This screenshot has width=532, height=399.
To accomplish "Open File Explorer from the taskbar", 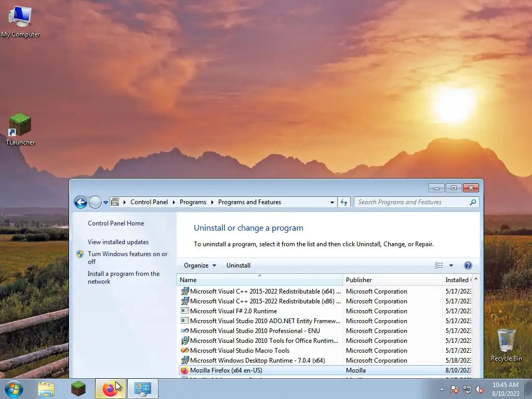I will [x=46, y=389].
